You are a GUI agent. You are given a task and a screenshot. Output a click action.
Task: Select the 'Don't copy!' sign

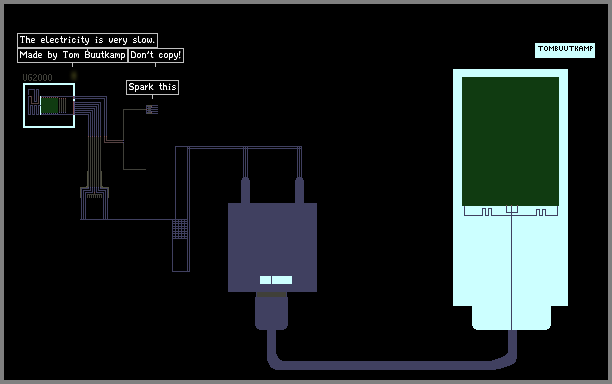(x=156, y=55)
